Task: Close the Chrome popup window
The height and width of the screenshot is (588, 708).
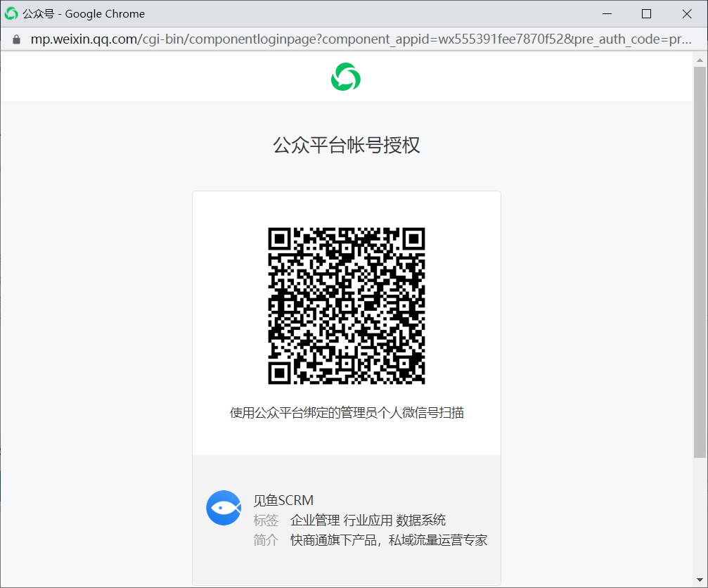Action: [x=687, y=14]
